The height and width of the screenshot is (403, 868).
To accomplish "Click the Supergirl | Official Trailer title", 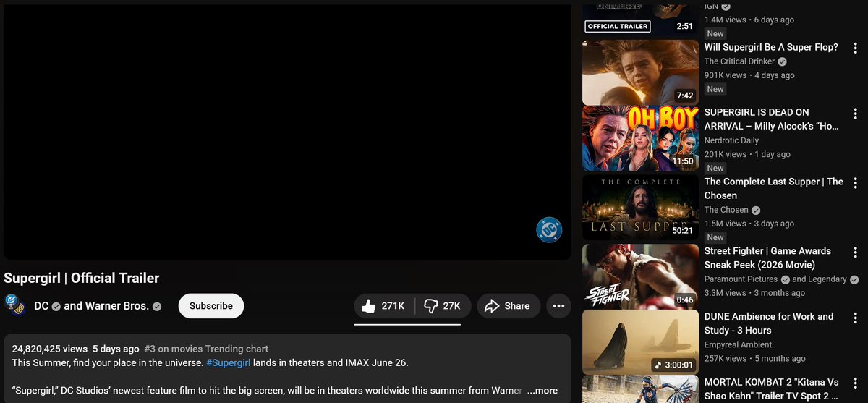I will point(81,278).
